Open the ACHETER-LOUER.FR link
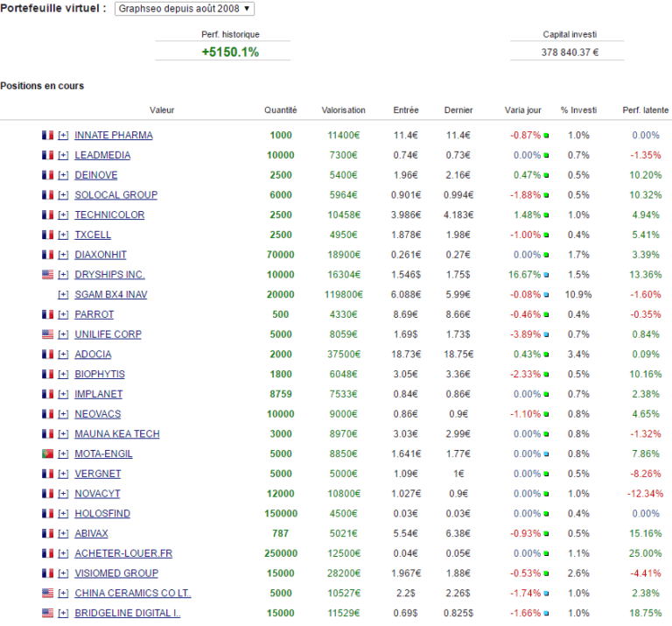The height and width of the screenshot is (626, 672). tap(123, 553)
